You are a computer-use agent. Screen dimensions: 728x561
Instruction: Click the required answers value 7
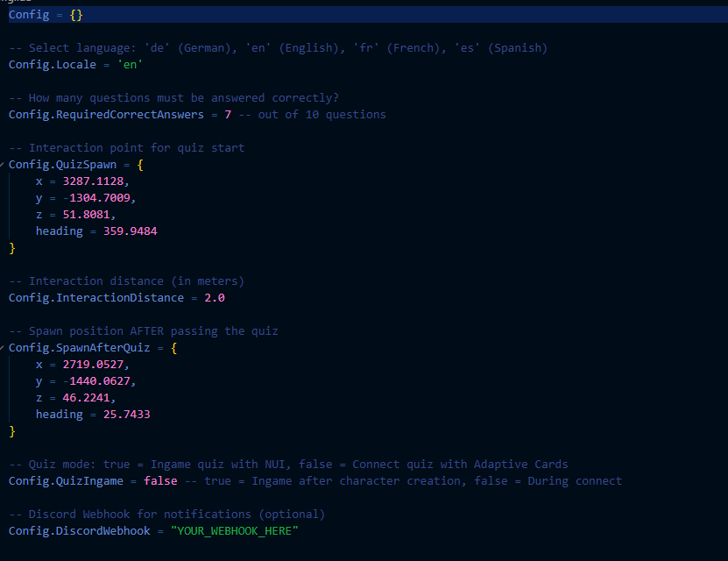pyautogui.click(x=228, y=115)
